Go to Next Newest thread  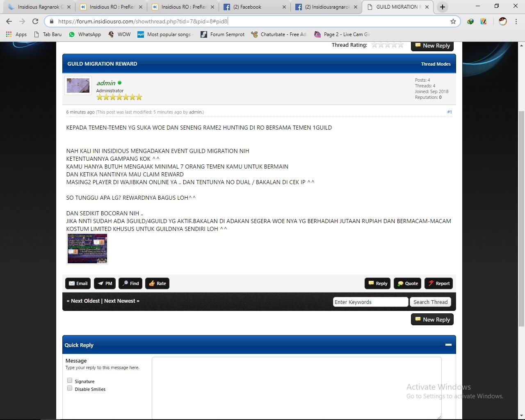coord(120,301)
